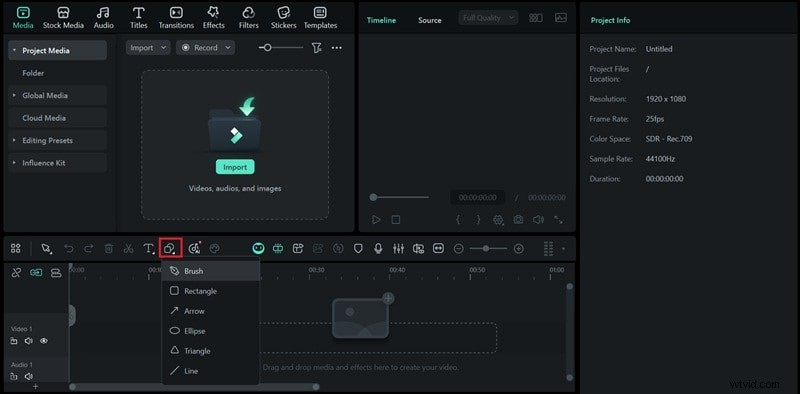Select Brush from the shapes menu

(x=210, y=271)
